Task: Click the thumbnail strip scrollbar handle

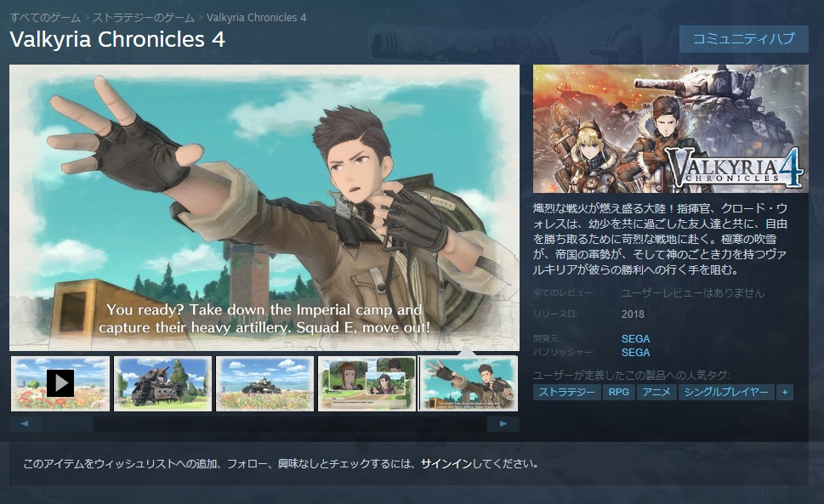Action: coord(68,423)
